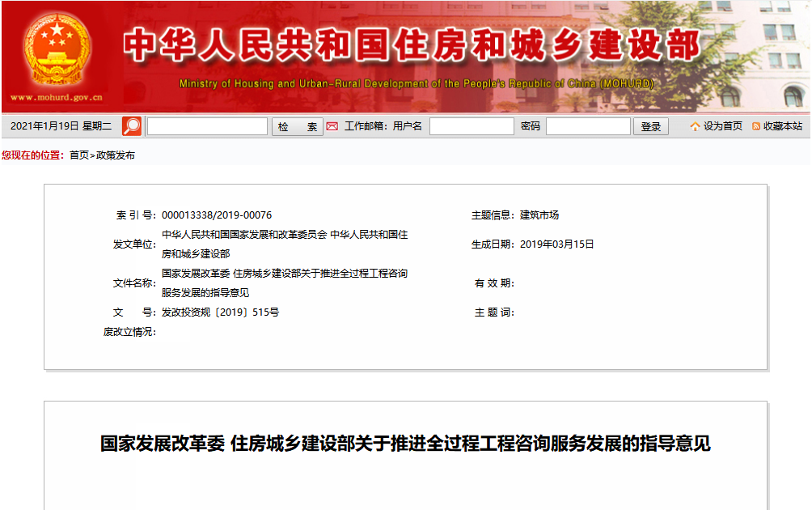The width and height of the screenshot is (812, 510).
Task: Click the 收藏本站 text link
Action: click(x=782, y=126)
